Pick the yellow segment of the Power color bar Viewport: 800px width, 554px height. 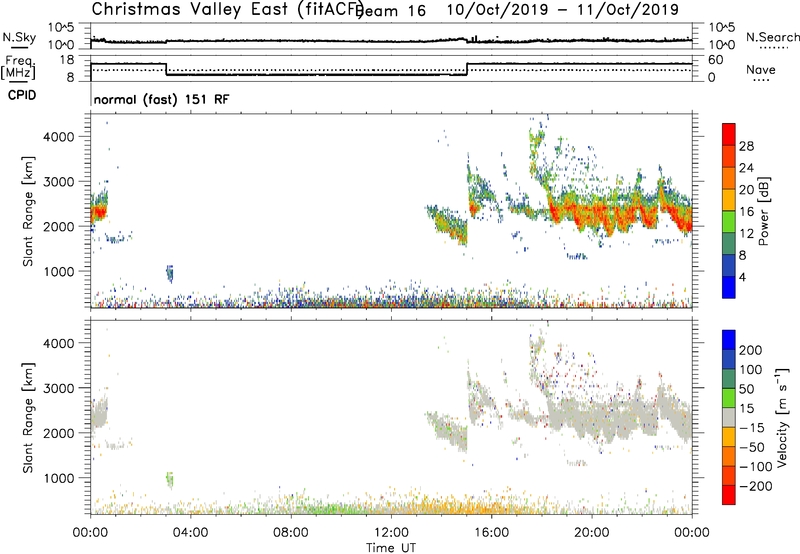(729, 200)
